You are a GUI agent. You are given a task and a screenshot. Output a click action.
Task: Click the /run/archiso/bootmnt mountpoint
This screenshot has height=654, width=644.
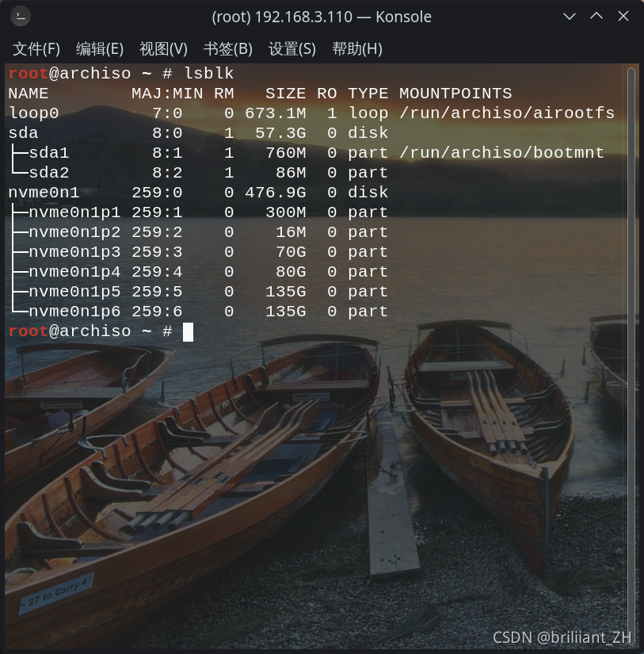point(502,153)
